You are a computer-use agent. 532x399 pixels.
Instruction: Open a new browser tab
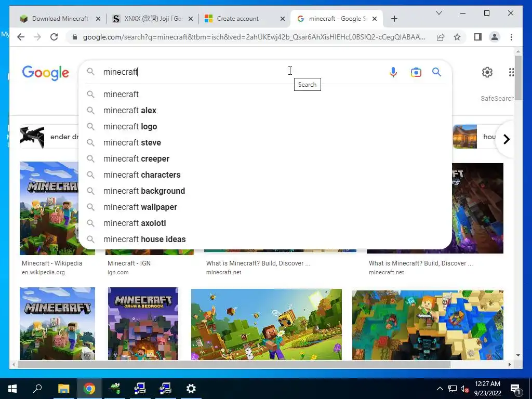click(x=394, y=19)
